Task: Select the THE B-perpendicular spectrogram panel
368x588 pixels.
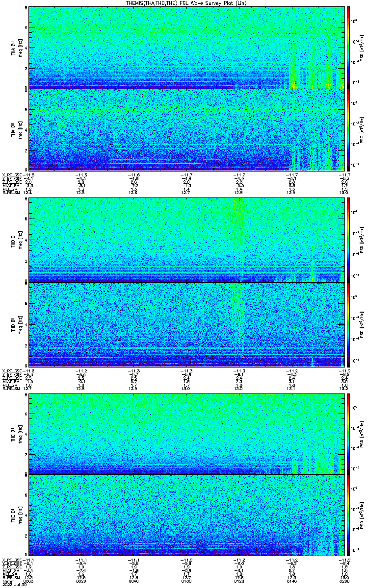Action: point(186,434)
